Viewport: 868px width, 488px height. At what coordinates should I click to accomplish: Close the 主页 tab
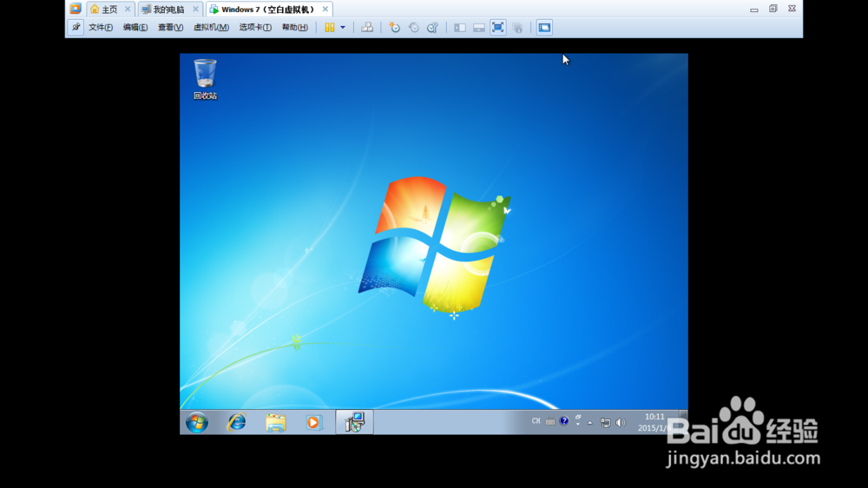pyautogui.click(x=128, y=10)
